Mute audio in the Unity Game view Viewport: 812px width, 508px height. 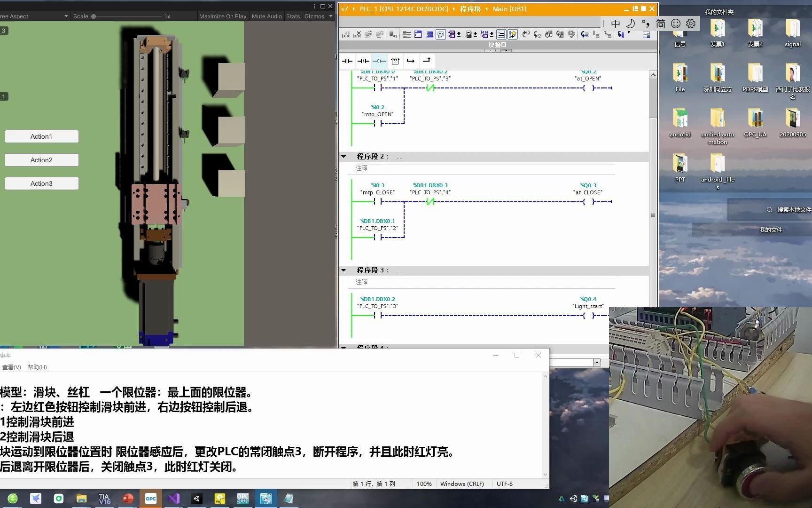[266, 16]
